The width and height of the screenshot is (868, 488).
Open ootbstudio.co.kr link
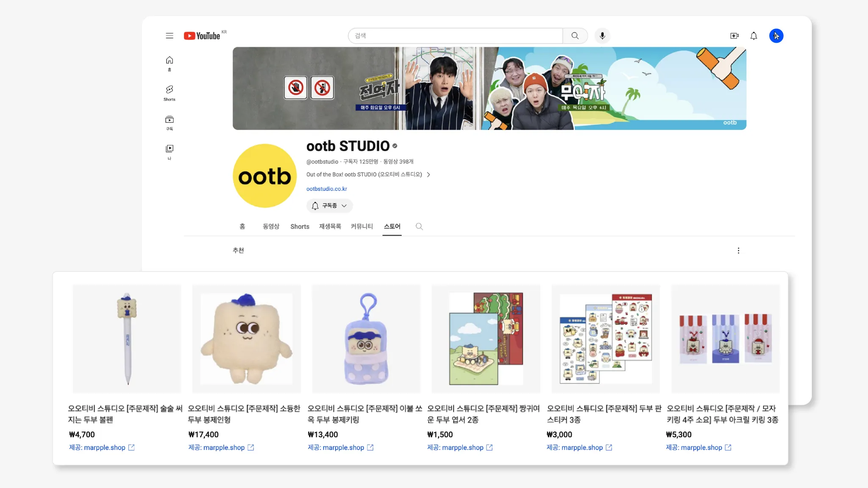coord(326,189)
